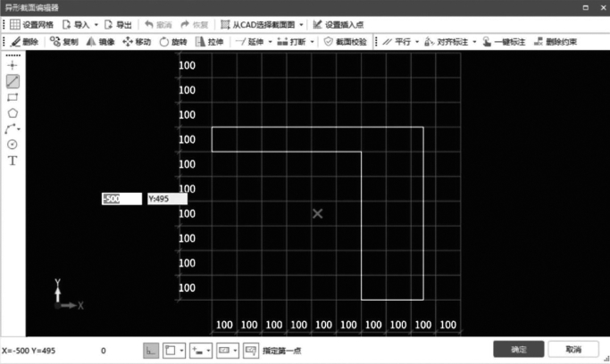Select the 平行 parallel constraint

pos(397,42)
